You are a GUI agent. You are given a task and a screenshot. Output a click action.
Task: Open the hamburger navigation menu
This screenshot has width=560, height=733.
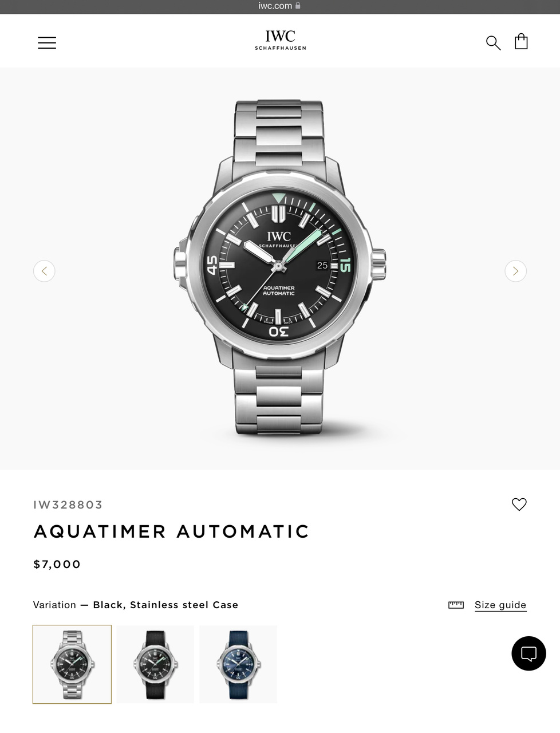(x=47, y=42)
